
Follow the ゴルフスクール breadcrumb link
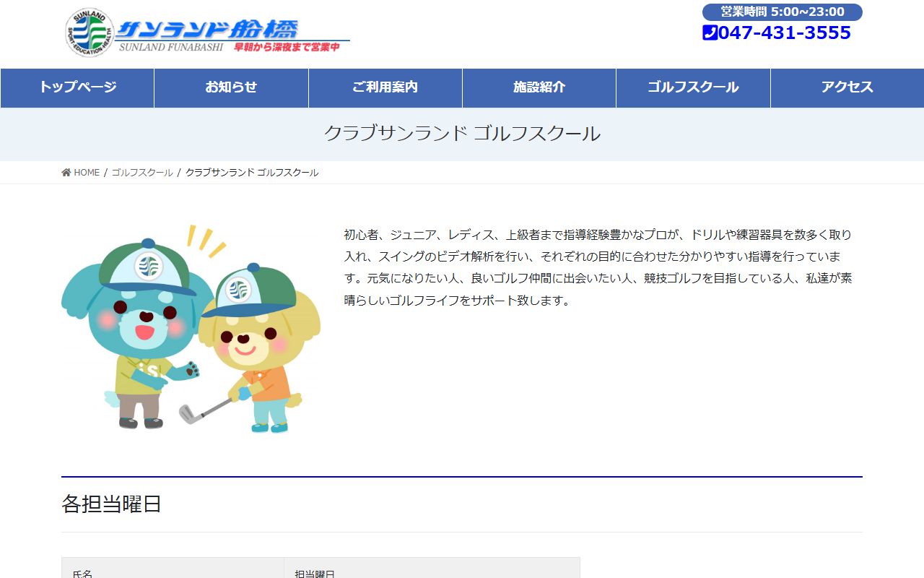[x=142, y=173]
